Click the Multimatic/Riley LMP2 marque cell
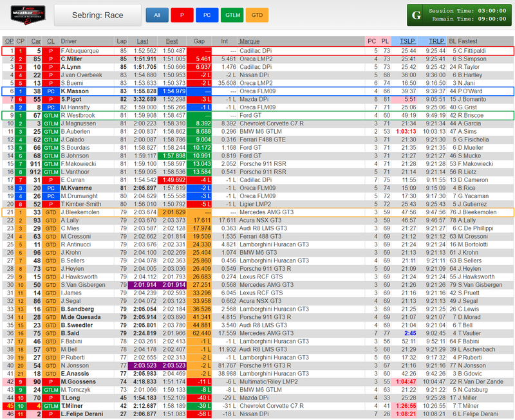The width and height of the screenshot is (515, 420). 268,381
